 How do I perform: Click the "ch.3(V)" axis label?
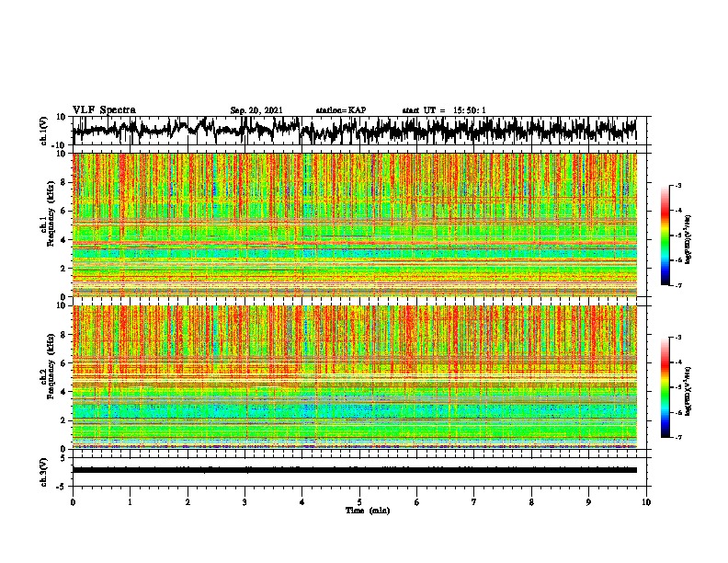click(x=44, y=473)
